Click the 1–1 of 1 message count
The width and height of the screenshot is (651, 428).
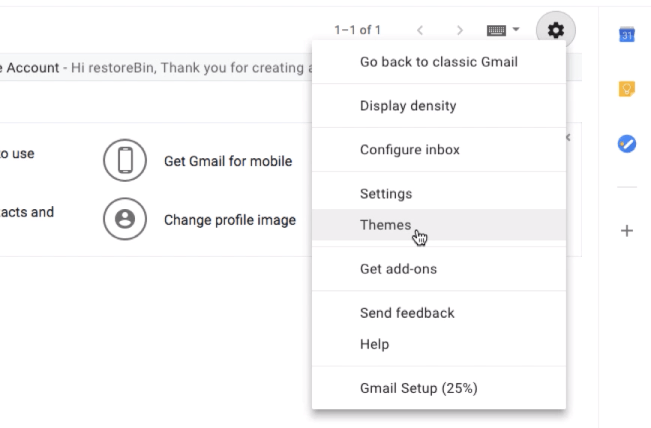click(357, 30)
